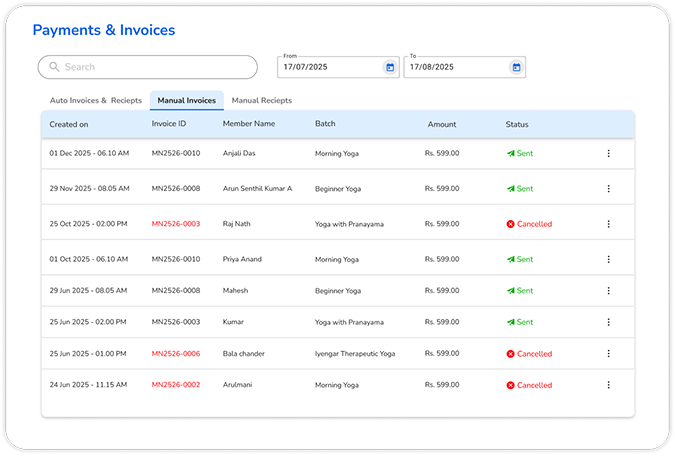Click the search magnifier icon
This screenshot has width=675, height=456.
click(54, 67)
